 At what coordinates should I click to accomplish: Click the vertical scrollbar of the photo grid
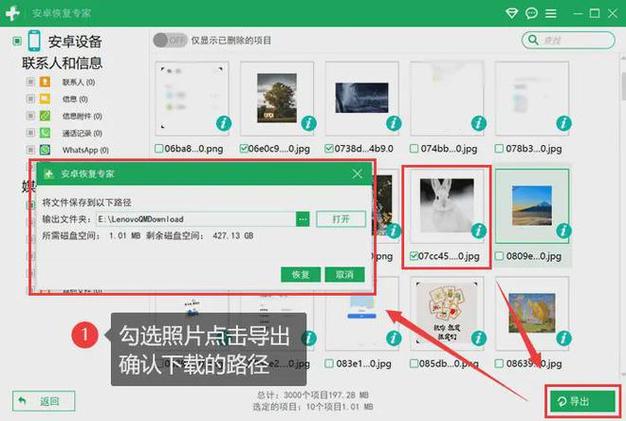(x=623, y=86)
